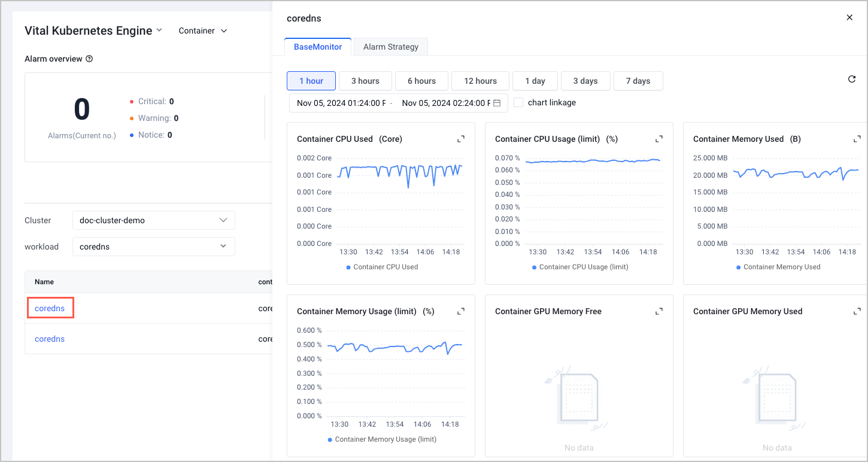The width and height of the screenshot is (868, 462).
Task: Toggle the Container CPU Usage (limit) legend entry
Action: (580, 267)
